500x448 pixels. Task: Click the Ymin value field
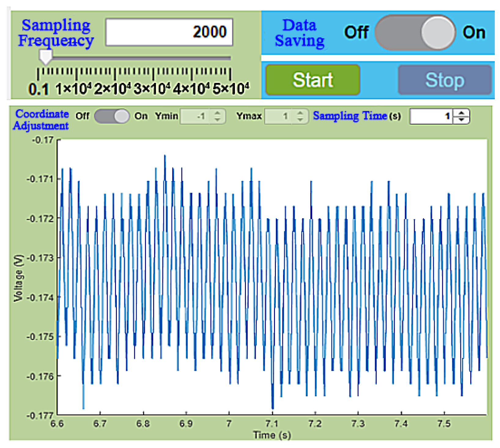(196, 116)
